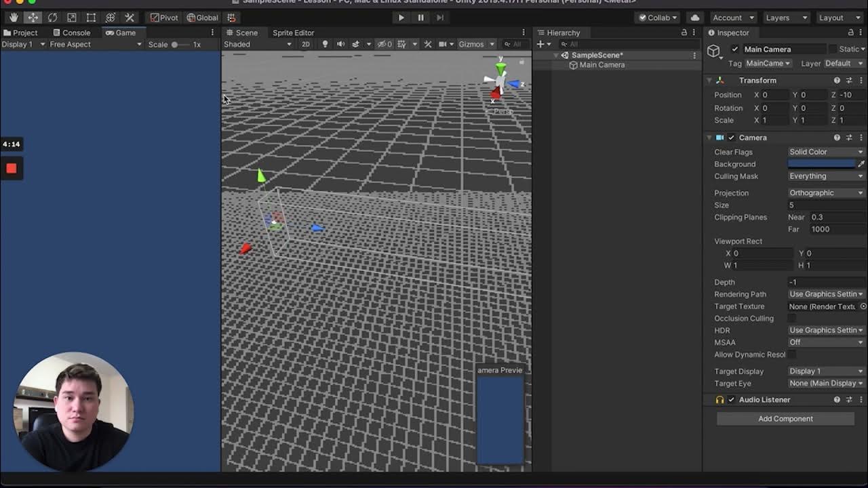Image resolution: width=868 pixels, height=488 pixels.
Task: Open Transform preset settings
Action: pos(849,81)
